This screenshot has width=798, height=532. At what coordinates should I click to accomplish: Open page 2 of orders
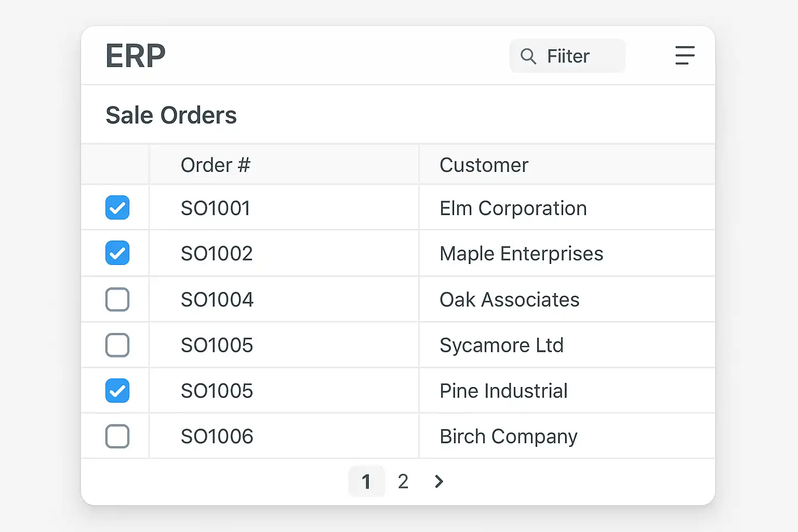click(x=403, y=482)
